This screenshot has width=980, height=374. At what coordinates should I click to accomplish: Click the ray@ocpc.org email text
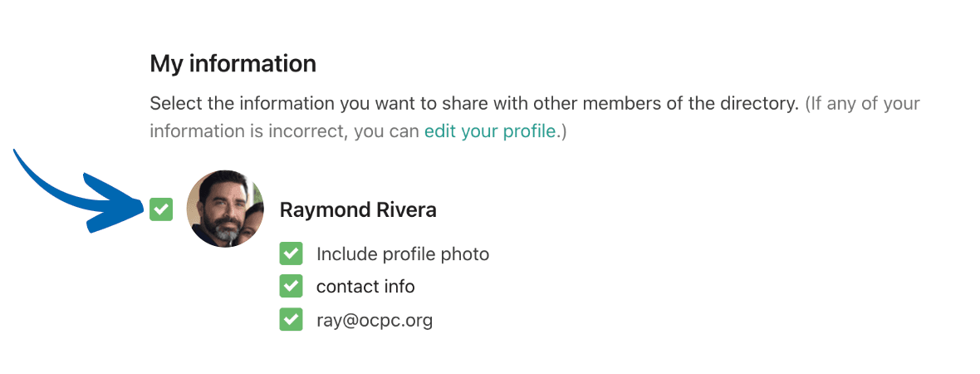pos(375,320)
